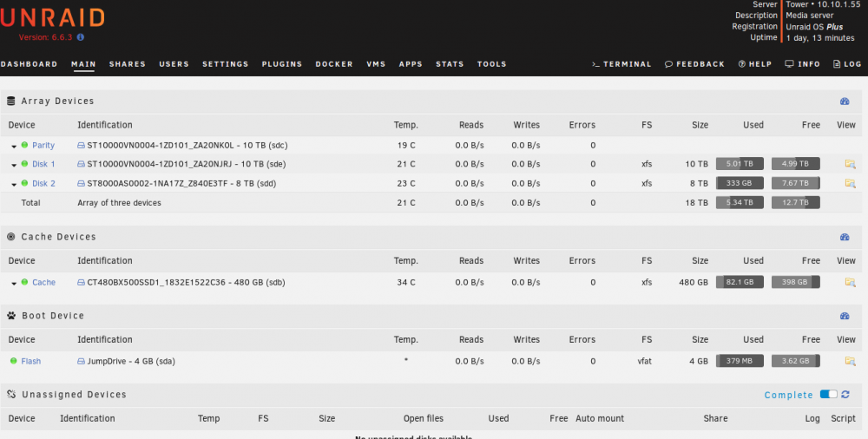This screenshot has width=868, height=439.
Task: Open the Users tab
Action: pyautogui.click(x=174, y=64)
